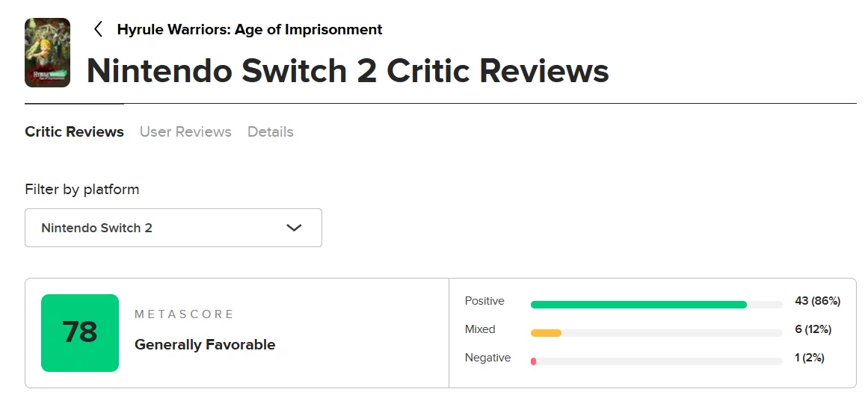Open the Hyrule Warriors cover art thumbnail
This screenshot has width=868, height=401.
(47, 53)
